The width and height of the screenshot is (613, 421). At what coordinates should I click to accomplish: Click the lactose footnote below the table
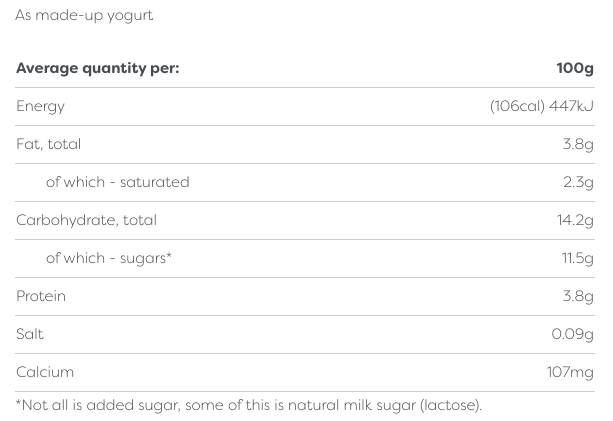[248, 405]
